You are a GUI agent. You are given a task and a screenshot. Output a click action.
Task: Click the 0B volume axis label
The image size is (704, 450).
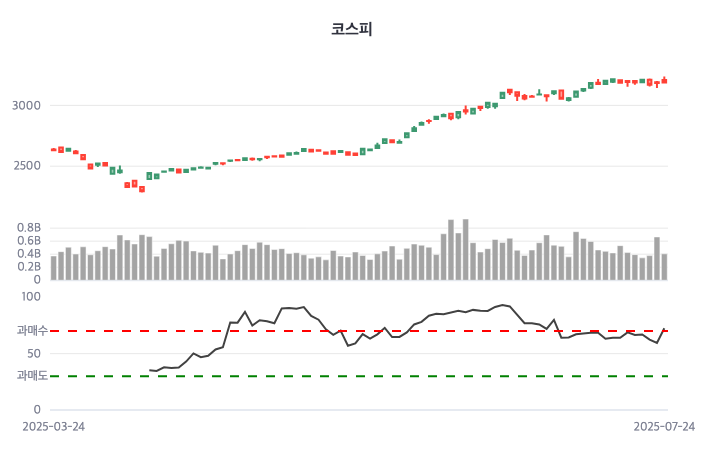pyautogui.click(x=36, y=280)
